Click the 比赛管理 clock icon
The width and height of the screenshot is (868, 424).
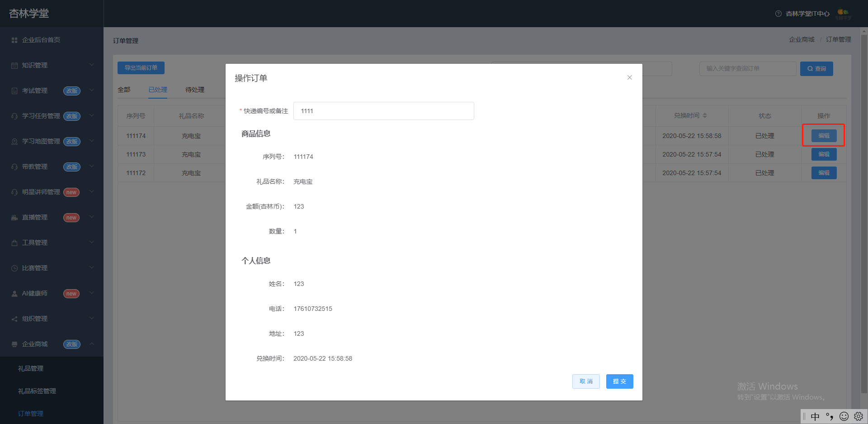tap(14, 268)
